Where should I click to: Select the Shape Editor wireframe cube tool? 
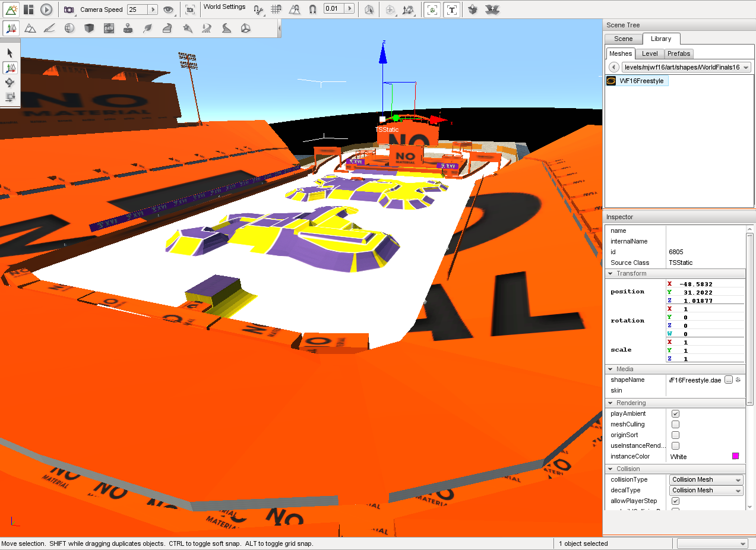pyautogui.click(x=246, y=28)
